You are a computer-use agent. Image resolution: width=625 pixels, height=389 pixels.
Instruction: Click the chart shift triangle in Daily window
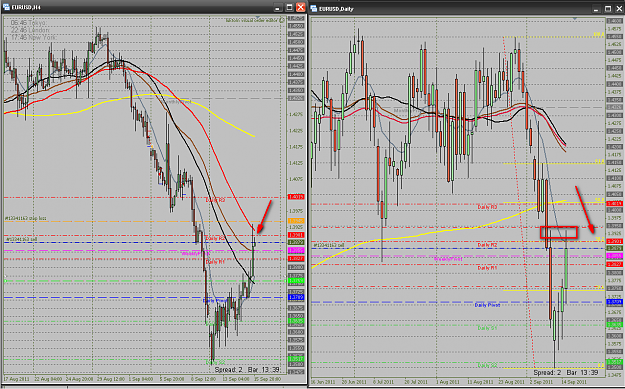pos(575,18)
